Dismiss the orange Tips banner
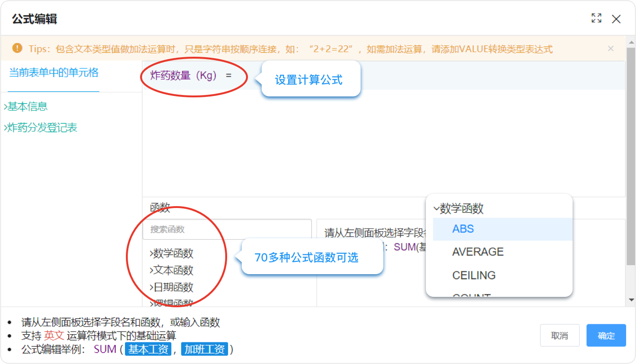 pos(610,49)
